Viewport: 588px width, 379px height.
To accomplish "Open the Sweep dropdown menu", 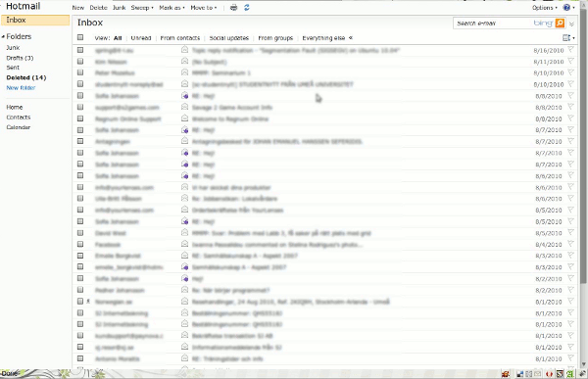I will (142, 8).
